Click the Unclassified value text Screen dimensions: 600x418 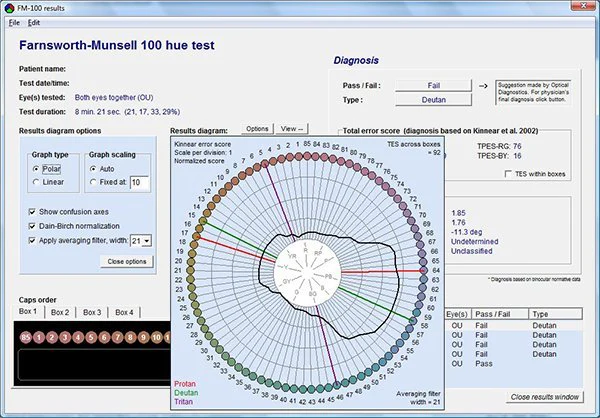[x=471, y=251]
